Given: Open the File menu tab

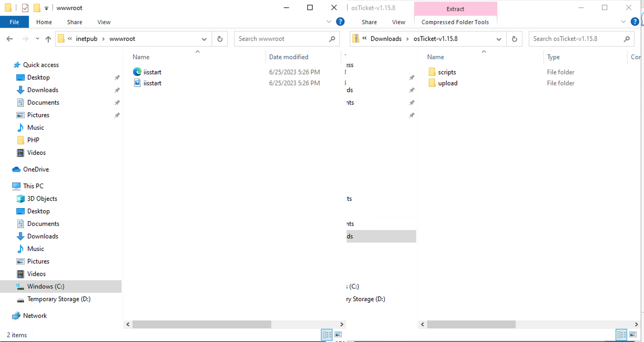Looking at the screenshot, I should pyautogui.click(x=14, y=22).
